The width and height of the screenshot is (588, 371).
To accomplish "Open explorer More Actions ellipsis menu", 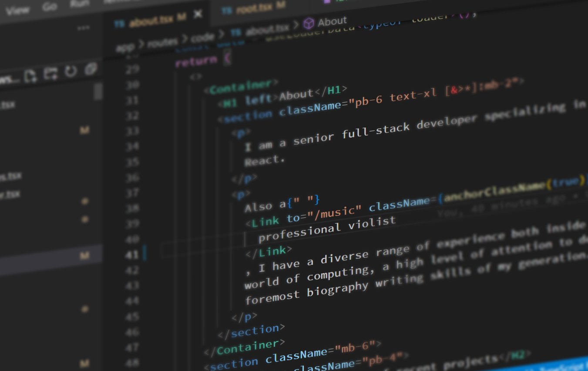I will click(83, 29).
